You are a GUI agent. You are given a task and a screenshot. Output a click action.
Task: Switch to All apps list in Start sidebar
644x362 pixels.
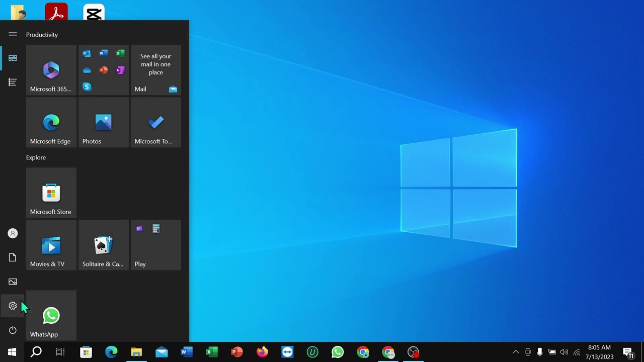13,82
